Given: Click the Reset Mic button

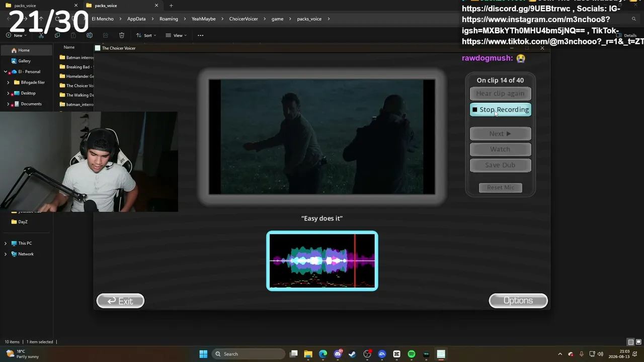Looking at the screenshot, I should coord(501,188).
